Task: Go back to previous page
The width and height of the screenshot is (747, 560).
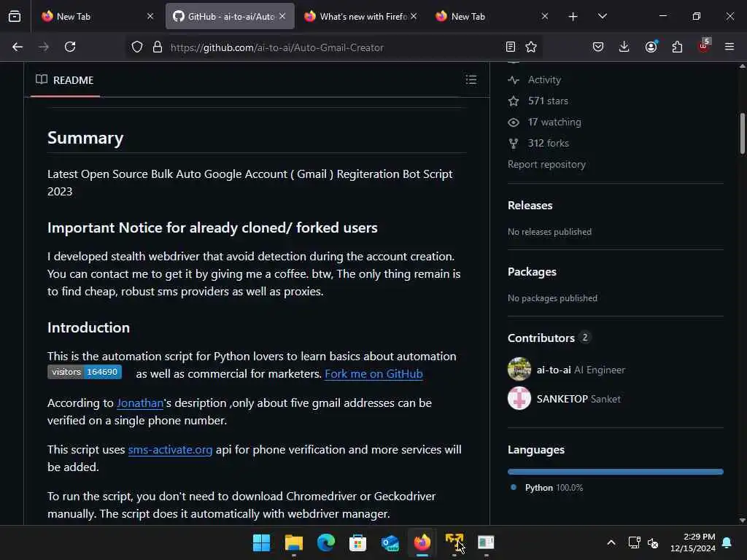Action: (18, 47)
